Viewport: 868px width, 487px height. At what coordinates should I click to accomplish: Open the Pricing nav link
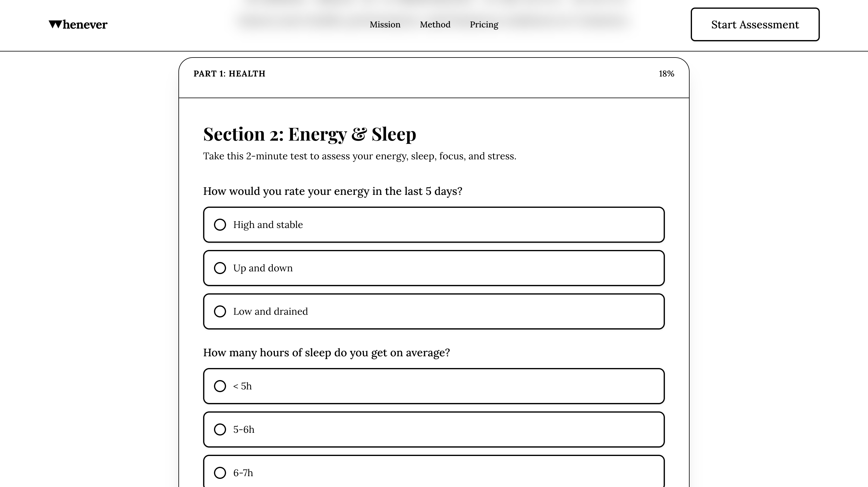pyautogui.click(x=484, y=25)
